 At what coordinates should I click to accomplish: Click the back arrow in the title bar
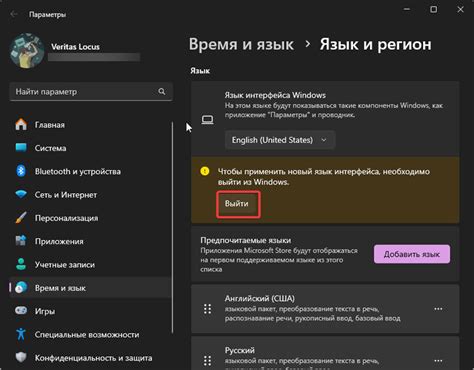[14, 14]
